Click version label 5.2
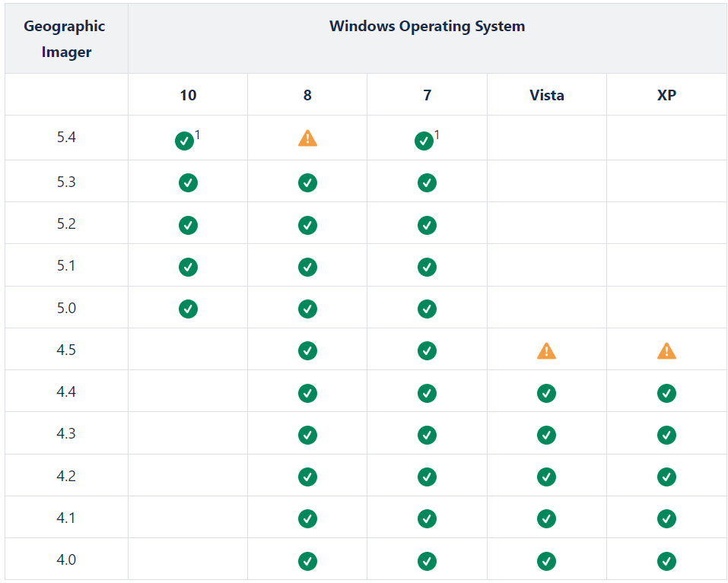728x583 pixels. click(66, 223)
